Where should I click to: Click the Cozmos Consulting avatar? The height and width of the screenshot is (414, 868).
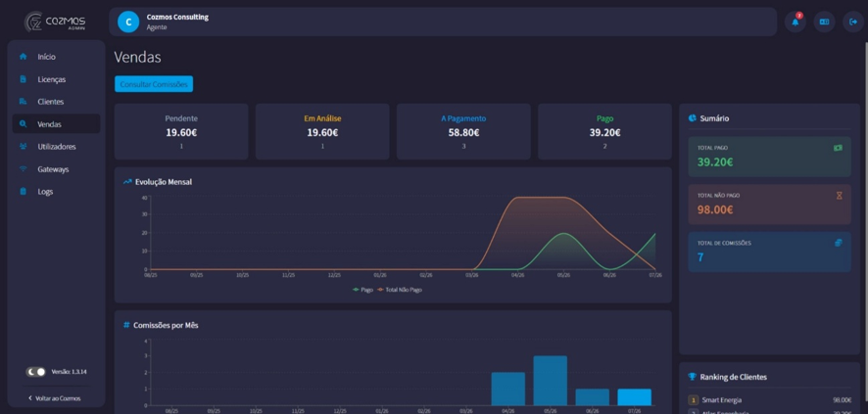pyautogui.click(x=128, y=23)
